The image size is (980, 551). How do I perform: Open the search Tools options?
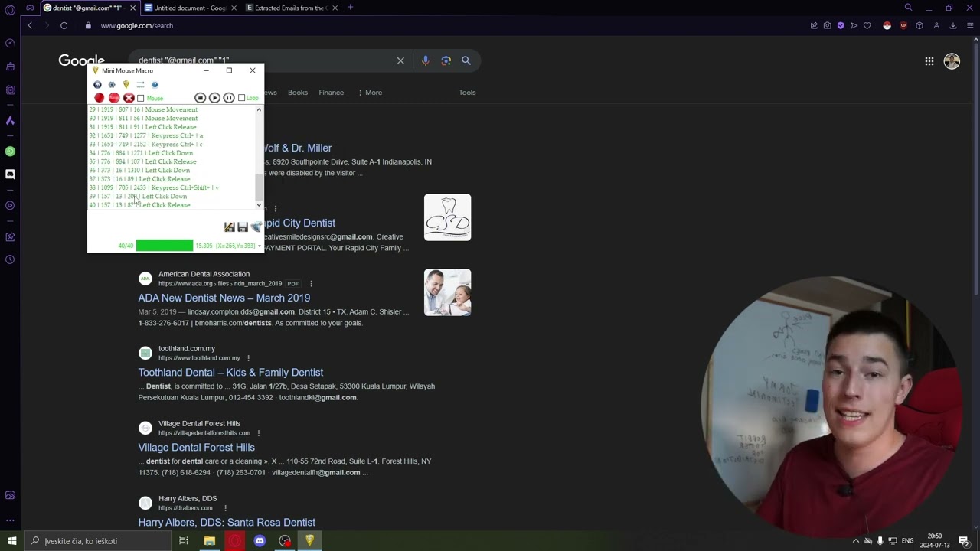tap(467, 93)
